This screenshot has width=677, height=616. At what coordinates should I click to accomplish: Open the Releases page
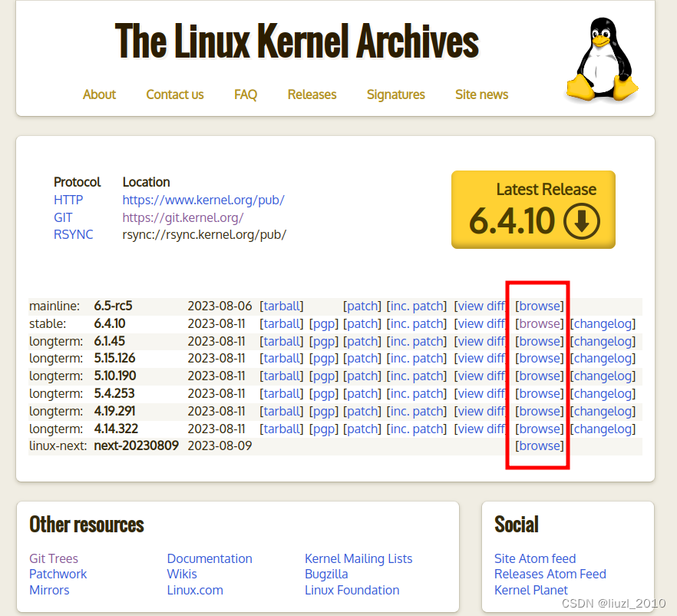tap(312, 94)
